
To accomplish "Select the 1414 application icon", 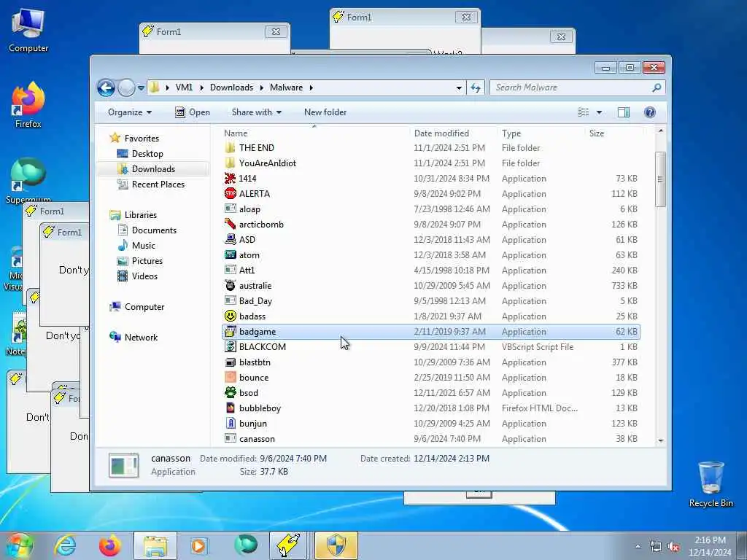I will point(230,179).
